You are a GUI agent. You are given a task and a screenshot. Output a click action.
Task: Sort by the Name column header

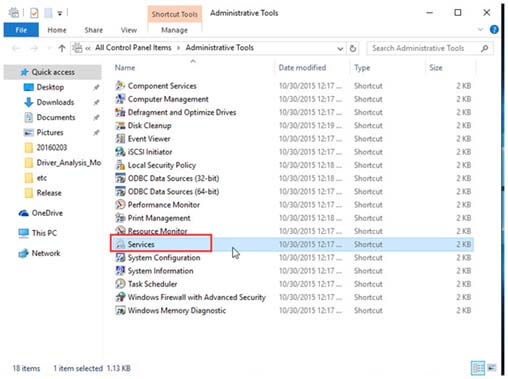click(125, 68)
